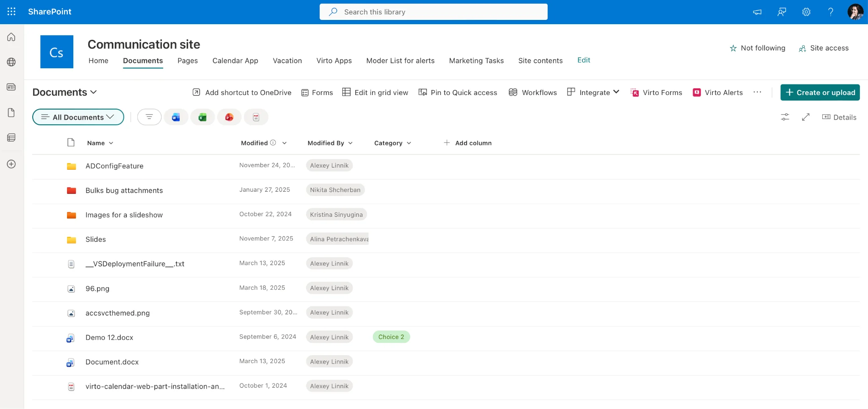Image resolution: width=868 pixels, height=409 pixels.
Task: Open Virto Alerts command
Action: click(718, 92)
